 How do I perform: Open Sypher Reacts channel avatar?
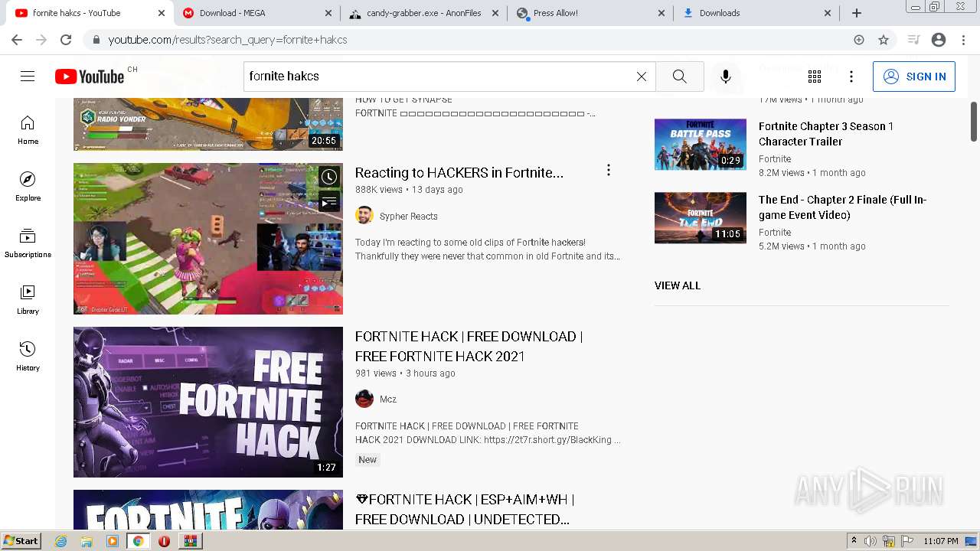[x=364, y=216]
